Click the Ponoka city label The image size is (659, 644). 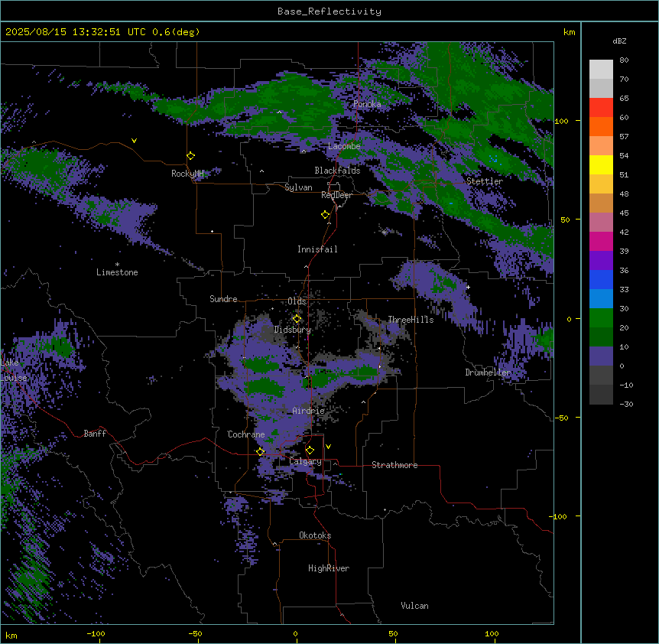coord(367,104)
